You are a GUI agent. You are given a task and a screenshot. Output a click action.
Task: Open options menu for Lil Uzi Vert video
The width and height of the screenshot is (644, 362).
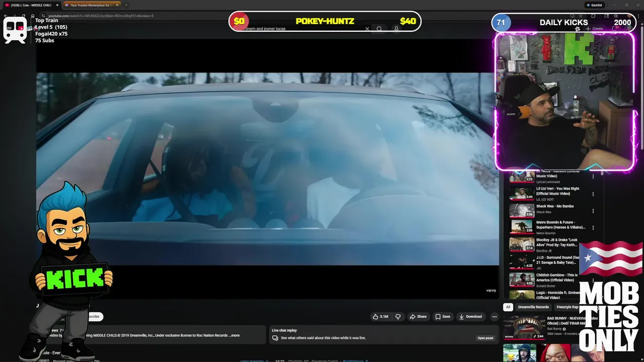(x=593, y=194)
